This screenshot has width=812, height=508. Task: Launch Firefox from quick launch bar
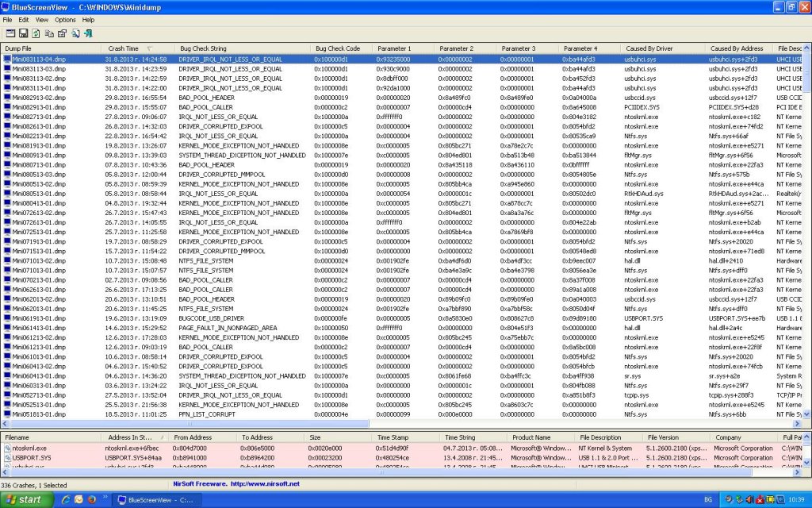pos(93,500)
